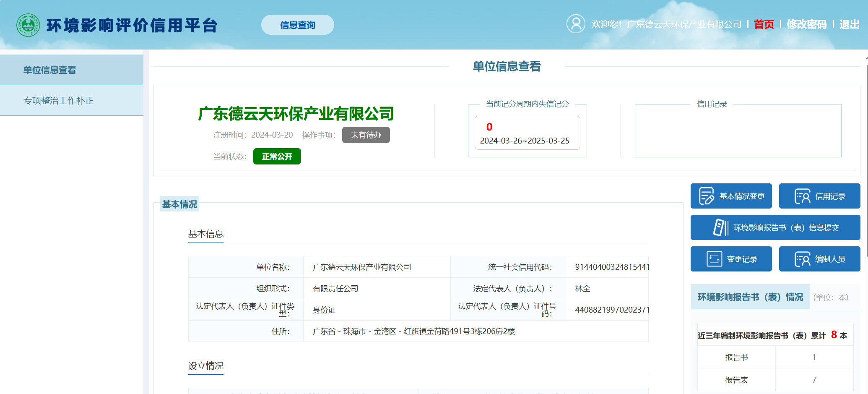Click the 基本信息 subsection title

pos(206,234)
